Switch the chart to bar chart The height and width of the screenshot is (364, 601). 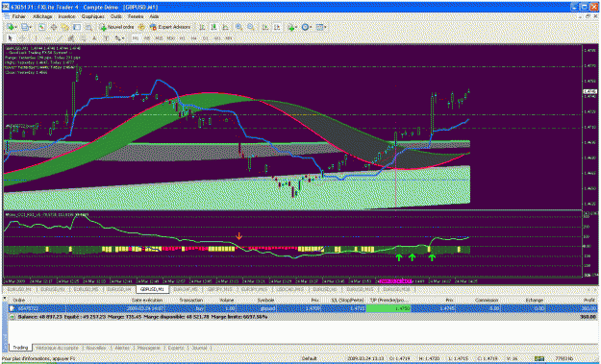pyautogui.click(x=202, y=27)
